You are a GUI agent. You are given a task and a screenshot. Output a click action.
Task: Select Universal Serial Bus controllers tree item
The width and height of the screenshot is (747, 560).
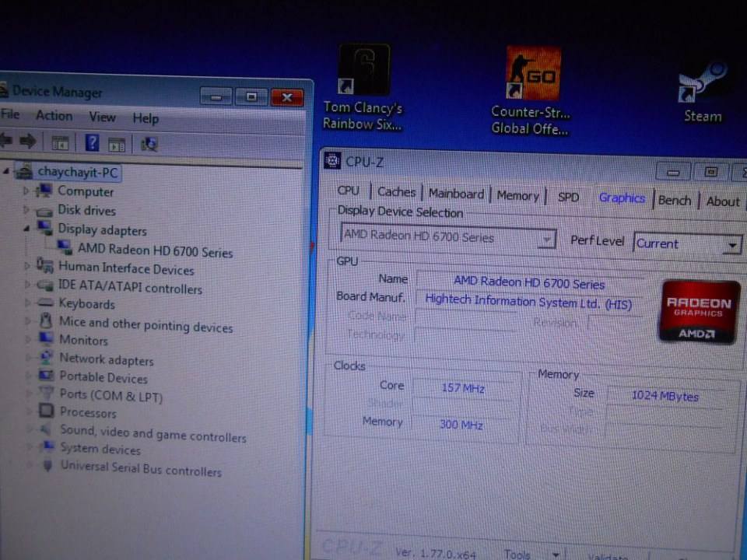point(141,468)
